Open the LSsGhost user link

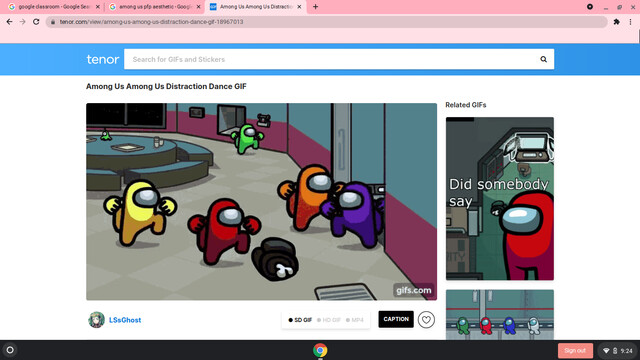click(125, 320)
